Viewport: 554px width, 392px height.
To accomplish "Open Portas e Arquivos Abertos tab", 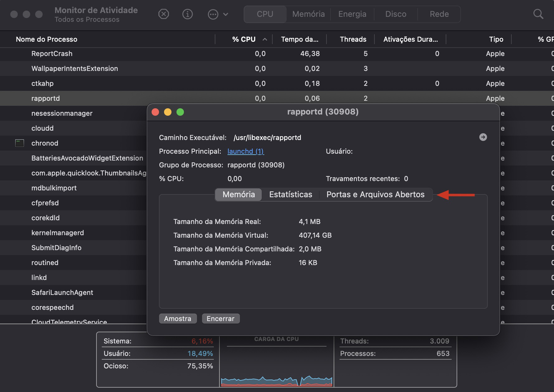I will point(375,194).
